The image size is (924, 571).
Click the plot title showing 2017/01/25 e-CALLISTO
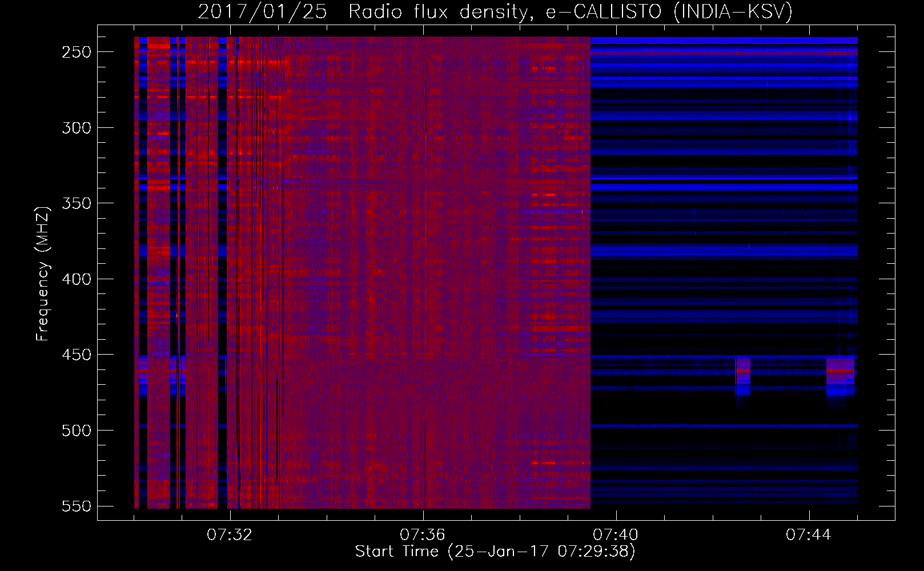point(495,11)
